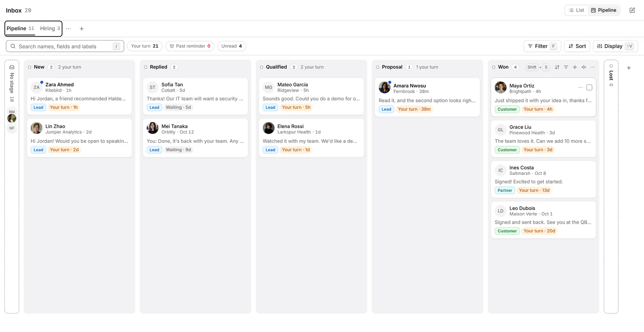
Task: Tick the checkbox on Maya Ortiz's card
Action: (589, 87)
